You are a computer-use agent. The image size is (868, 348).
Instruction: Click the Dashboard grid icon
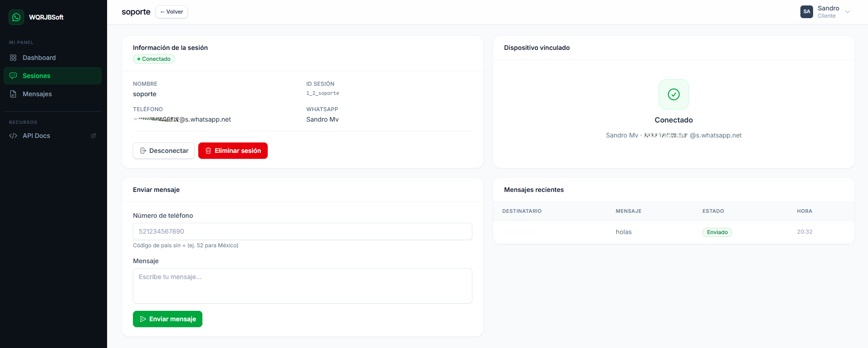tap(13, 58)
